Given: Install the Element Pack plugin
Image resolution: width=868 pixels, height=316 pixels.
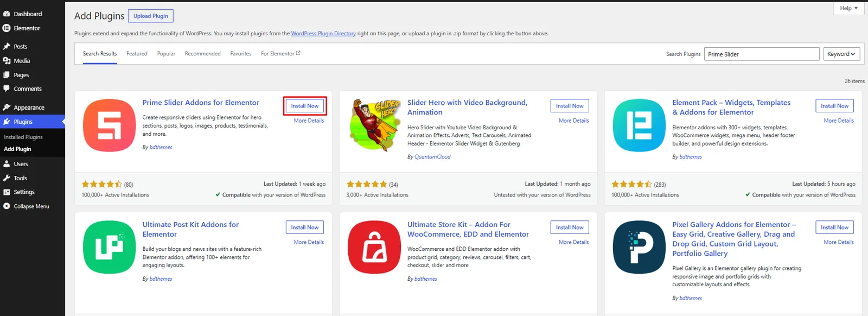Looking at the screenshot, I should [x=834, y=106].
